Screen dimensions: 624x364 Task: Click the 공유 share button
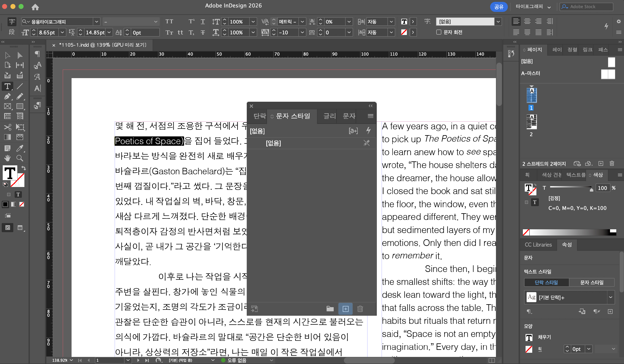pyautogui.click(x=498, y=7)
